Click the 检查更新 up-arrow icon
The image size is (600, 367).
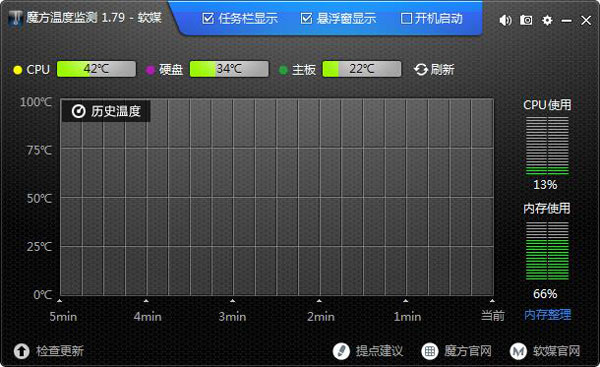(21, 351)
